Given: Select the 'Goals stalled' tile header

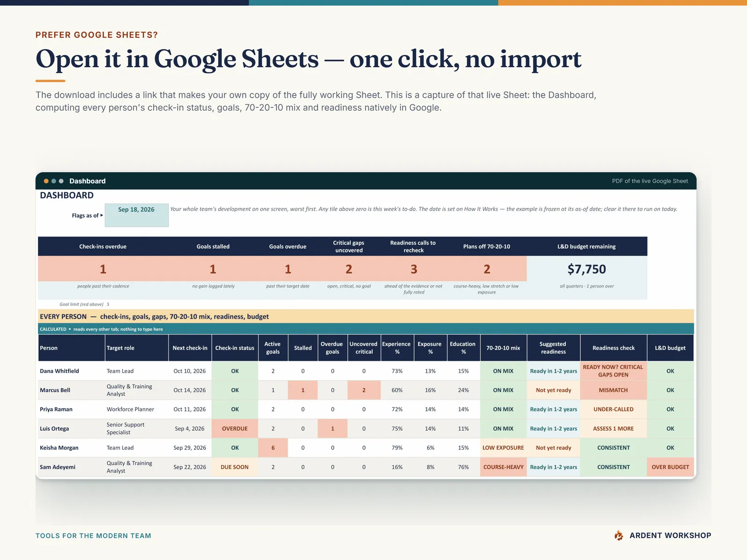Looking at the screenshot, I should pyautogui.click(x=213, y=246).
